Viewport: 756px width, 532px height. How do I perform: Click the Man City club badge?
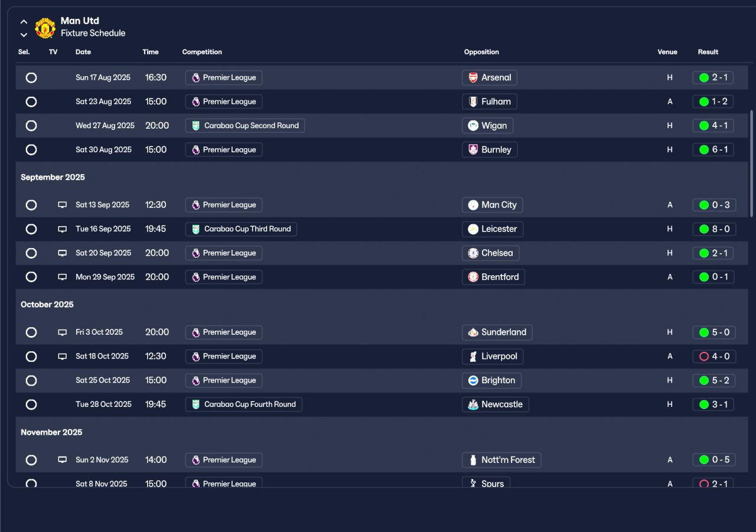tap(473, 205)
